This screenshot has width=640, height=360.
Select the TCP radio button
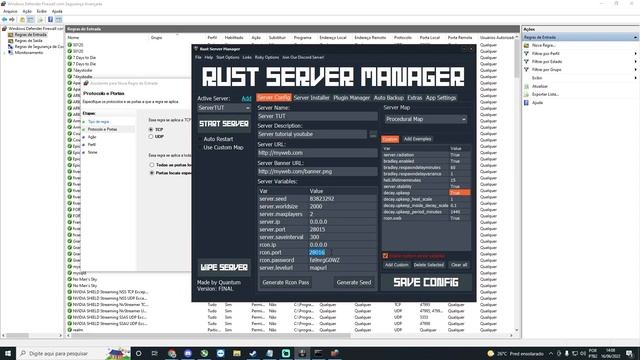pyautogui.click(x=151, y=129)
